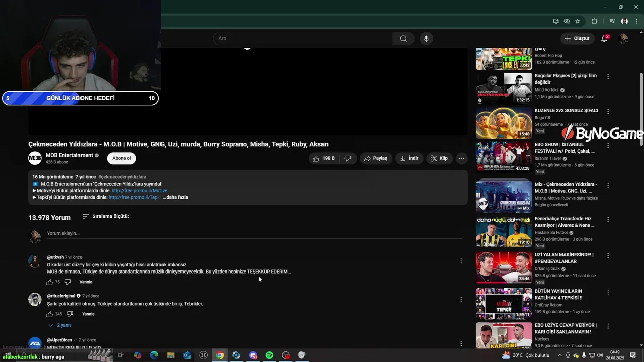Image resolution: width=644 pixels, height=362 pixels.
Task: Open MOB Entertainment channel avatar
Action: point(35,158)
